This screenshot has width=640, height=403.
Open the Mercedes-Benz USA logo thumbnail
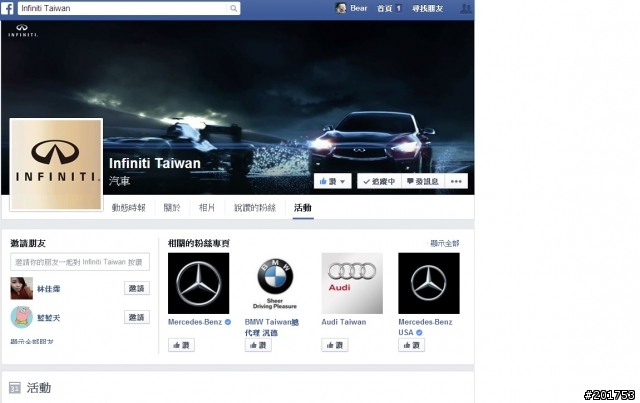tap(429, 283)
